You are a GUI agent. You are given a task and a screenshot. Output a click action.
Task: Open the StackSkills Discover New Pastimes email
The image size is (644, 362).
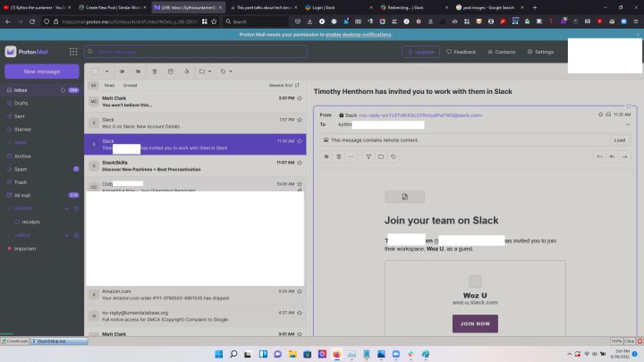tap(195, 166)
